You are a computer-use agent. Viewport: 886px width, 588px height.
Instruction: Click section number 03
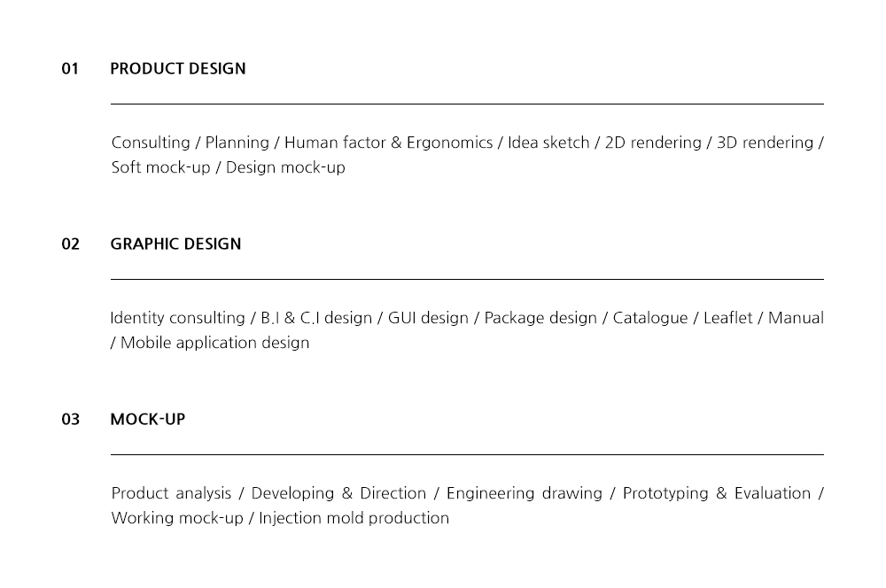(71, 419)
